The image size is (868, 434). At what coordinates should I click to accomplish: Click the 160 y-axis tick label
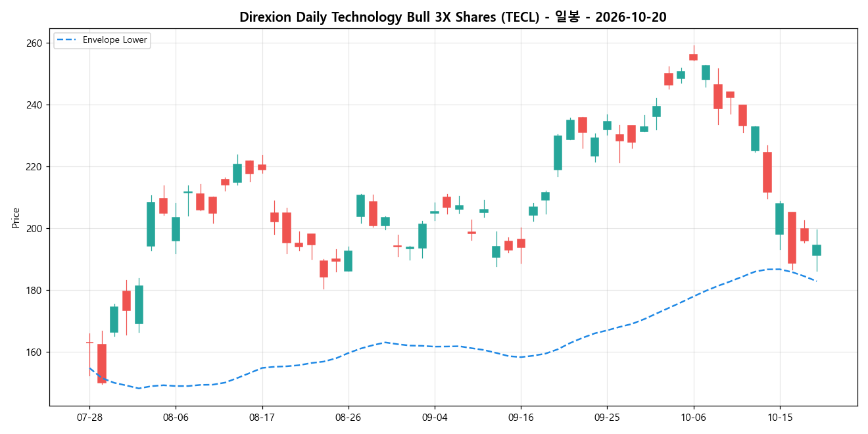(34, 352)
